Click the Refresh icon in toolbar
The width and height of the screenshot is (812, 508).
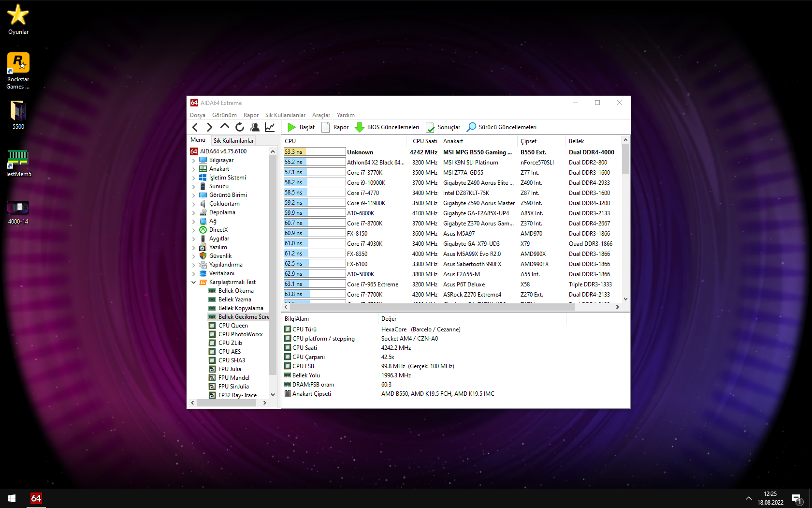pos(240,127)
